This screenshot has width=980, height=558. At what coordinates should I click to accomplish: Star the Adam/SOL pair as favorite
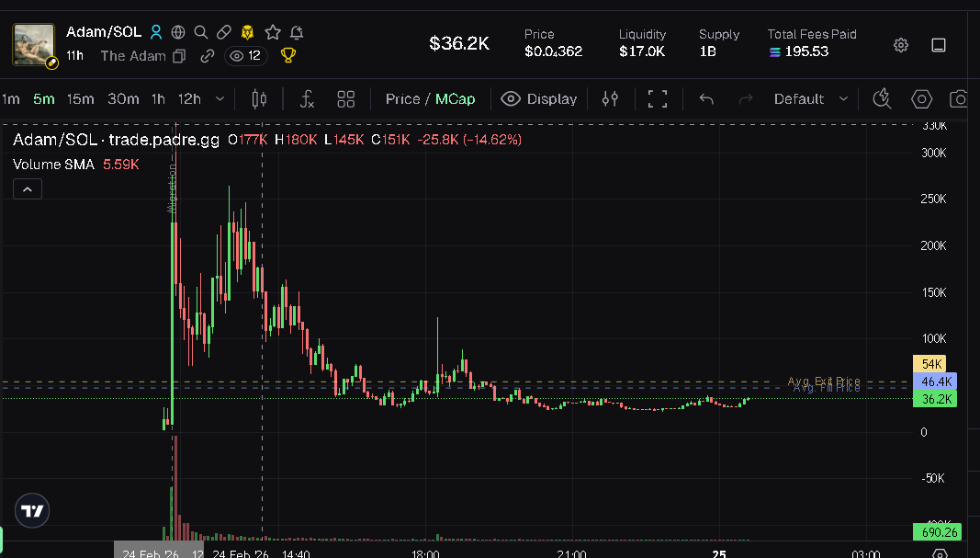click(x=273, y=32)
